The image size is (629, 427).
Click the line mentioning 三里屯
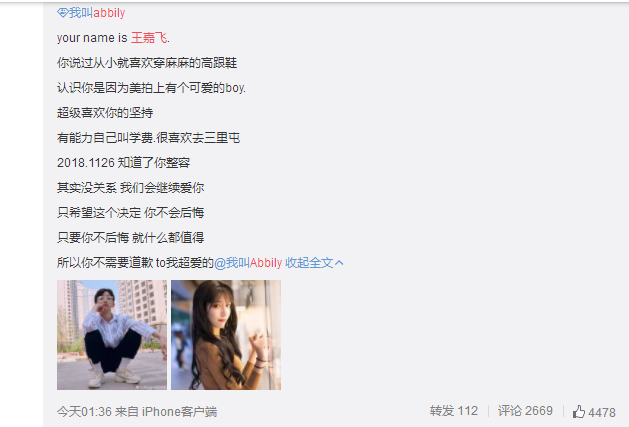pyautogui.click(x=148, y=138)
